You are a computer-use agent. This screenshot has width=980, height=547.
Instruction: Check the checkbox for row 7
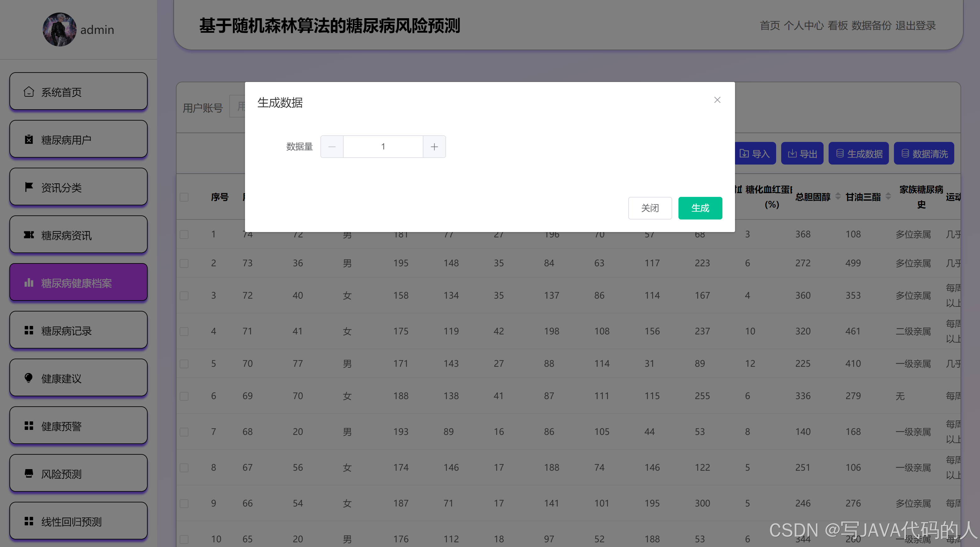click(184, 432)
